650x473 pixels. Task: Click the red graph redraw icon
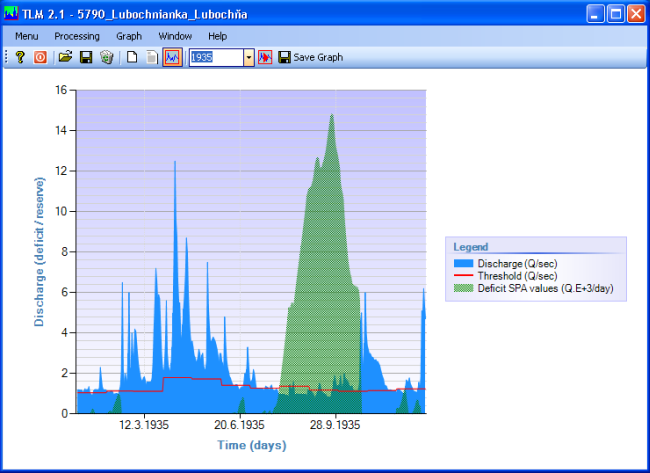point(265,57)
